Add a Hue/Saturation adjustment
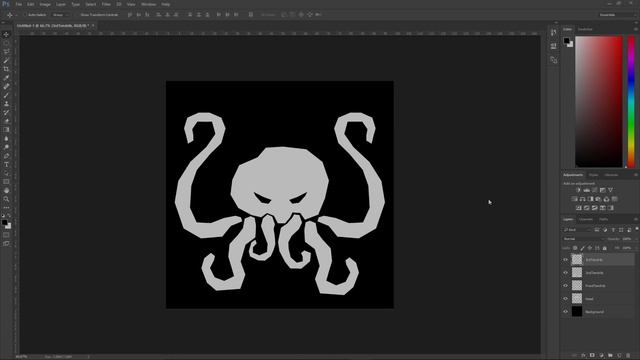640x360 pixels. coord(574,199)
